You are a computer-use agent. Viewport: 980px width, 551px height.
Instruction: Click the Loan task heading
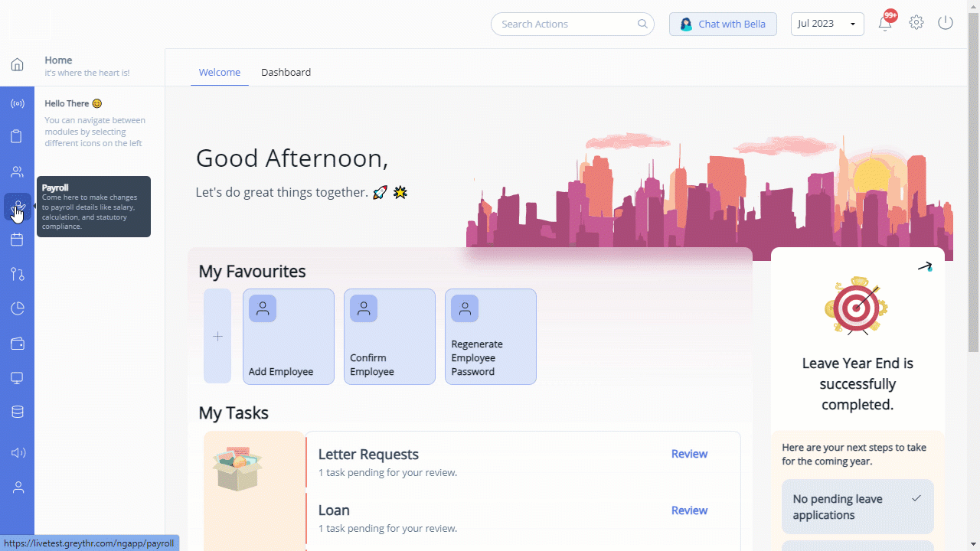[x=334, y=510]
